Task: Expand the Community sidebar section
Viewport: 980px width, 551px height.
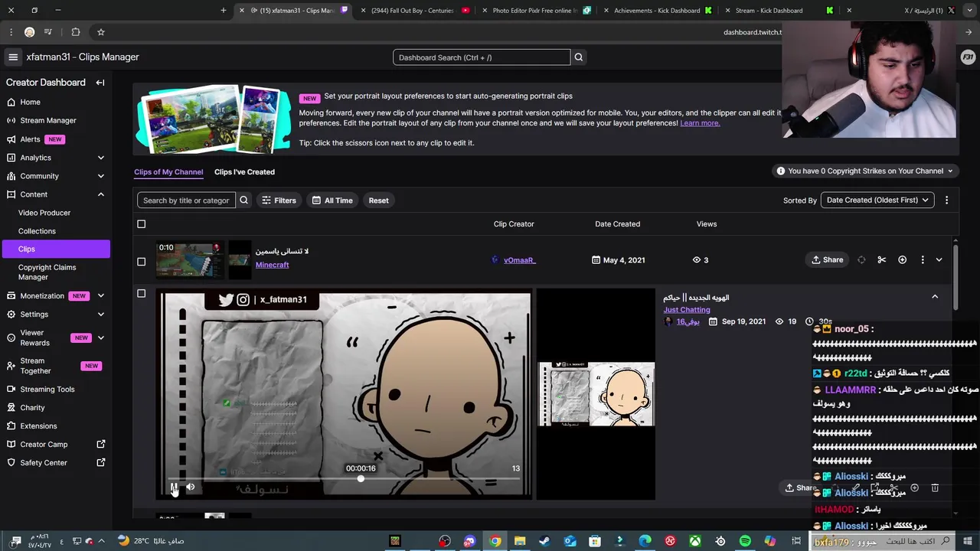Action: click(x=100, y=176)
